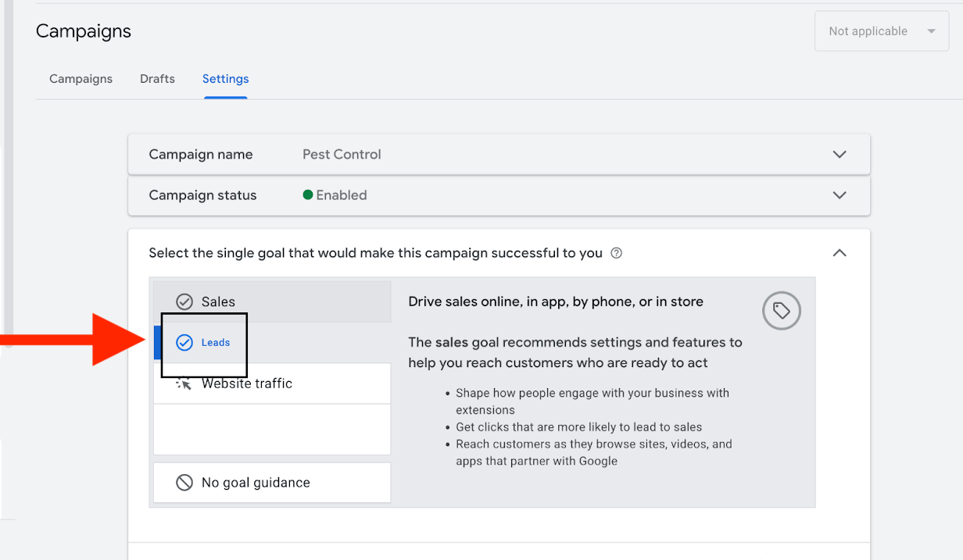The width and height of the screenshot is (963, 560).
Task: Collapse the campaign goal selection section
Action: (x=839, y=253)
